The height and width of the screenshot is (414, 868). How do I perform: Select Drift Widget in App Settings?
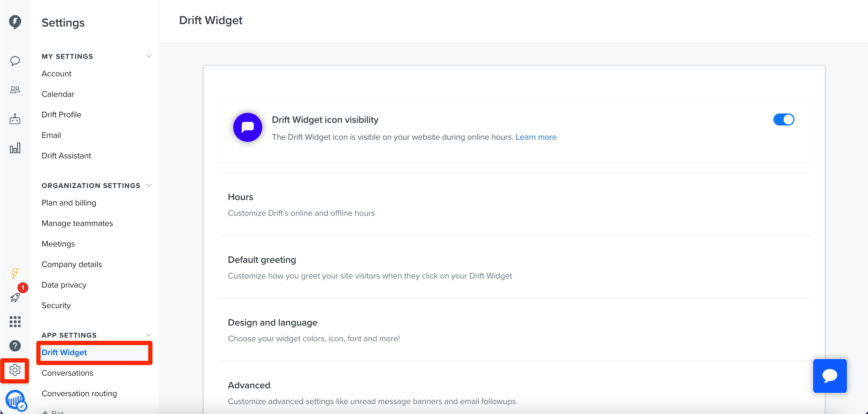pyautogui.click(x=64, y=352)
